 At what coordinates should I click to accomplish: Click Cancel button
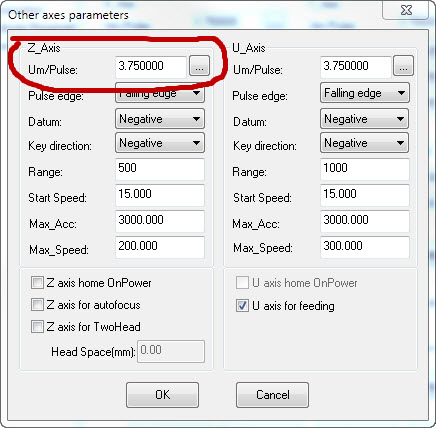(x=272, y=395)
